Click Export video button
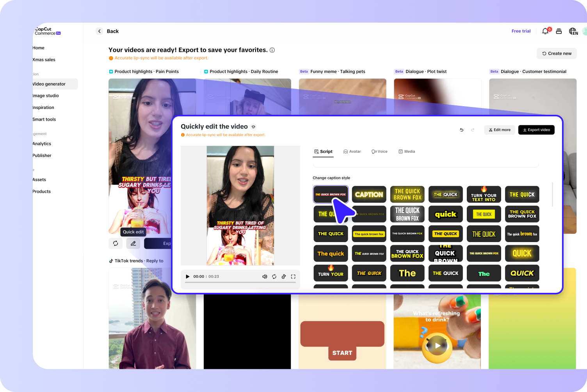Viewport: 587px width, 392px height. coord(536,130)
